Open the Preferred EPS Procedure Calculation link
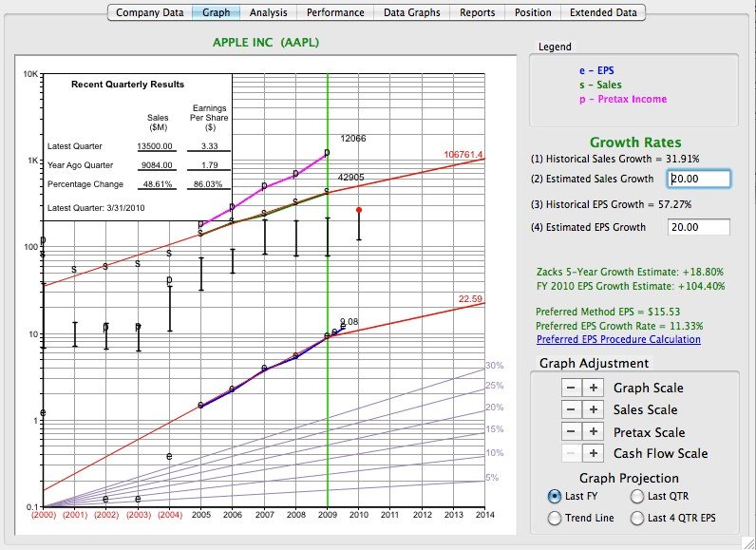The image size is (756, 550). pos(618,339)
